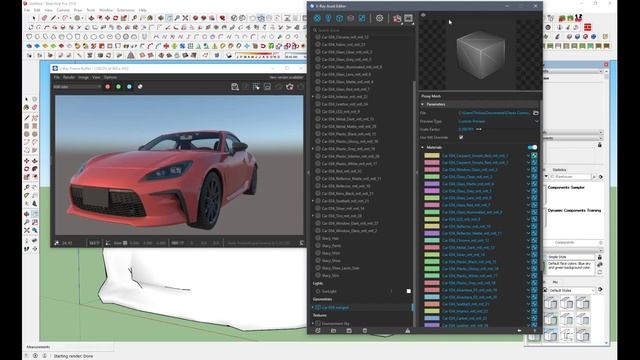Open the File menu in Frame Buffer
This screenshot has width=640, height=360.
57,77
